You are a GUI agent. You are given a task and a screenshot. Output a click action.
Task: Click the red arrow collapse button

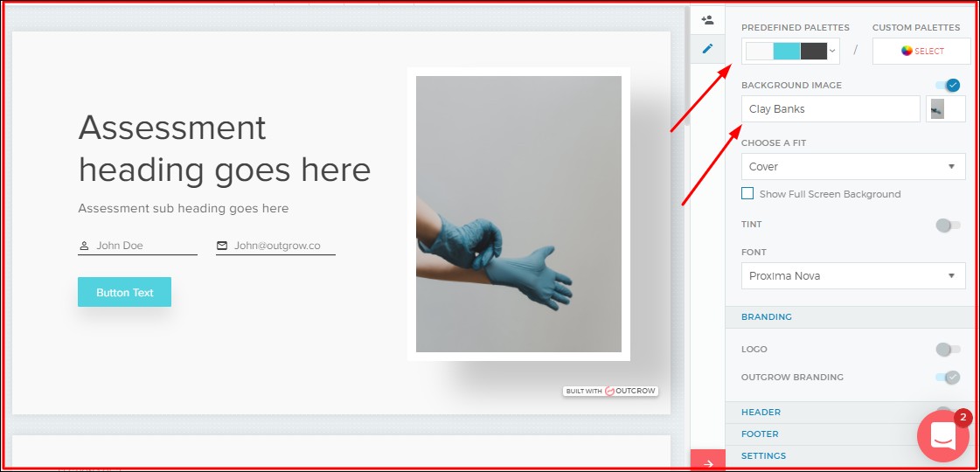click(x=707, y=463)
